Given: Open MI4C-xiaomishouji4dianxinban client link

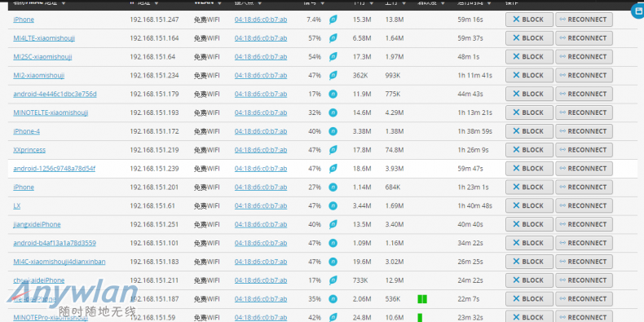Looking at the screenshot, I should 60,262.
